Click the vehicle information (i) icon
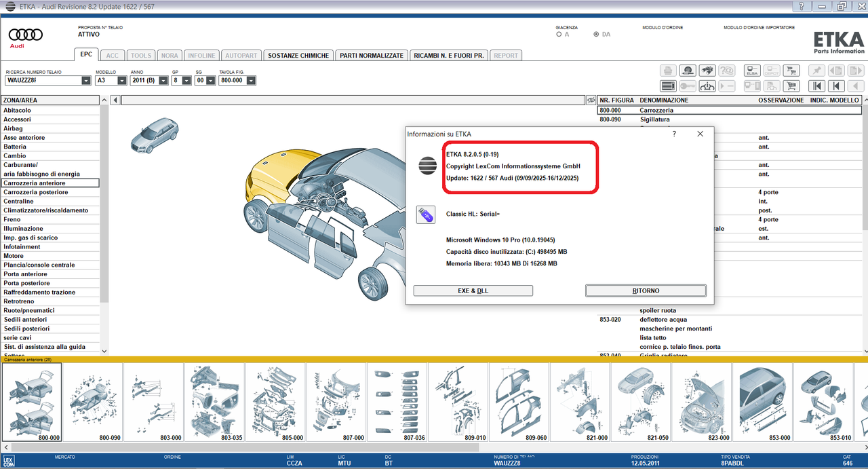Viewport: 868px width, 469px height. pyautogui.click(x=707, y=86)
